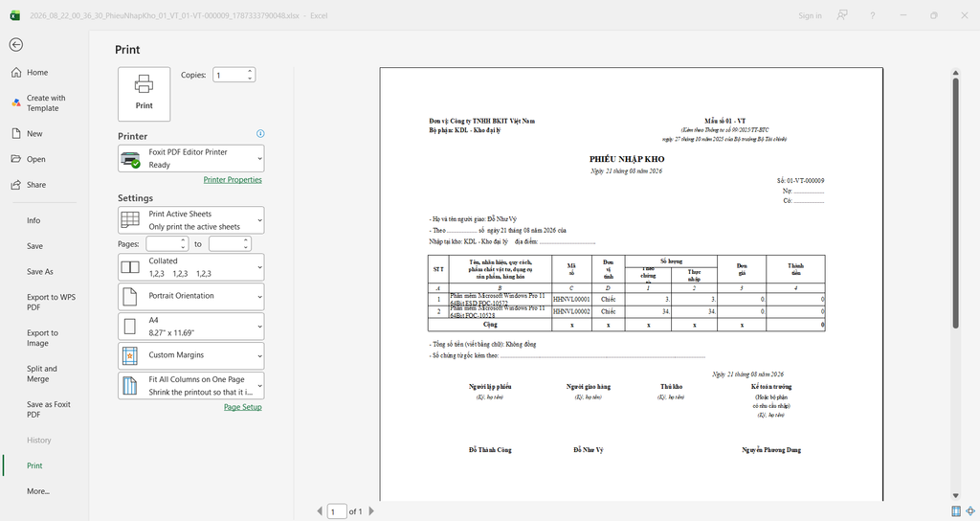Screen dimensions: 980x521
Task: Click the printer icon on Print button
Action: tap(144, 84)
